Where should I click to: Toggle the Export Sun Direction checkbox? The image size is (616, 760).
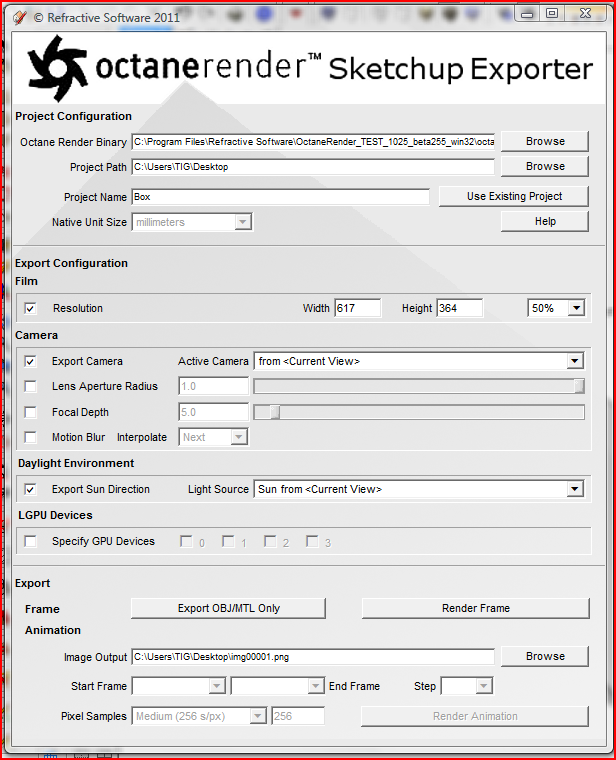[30, 490]
